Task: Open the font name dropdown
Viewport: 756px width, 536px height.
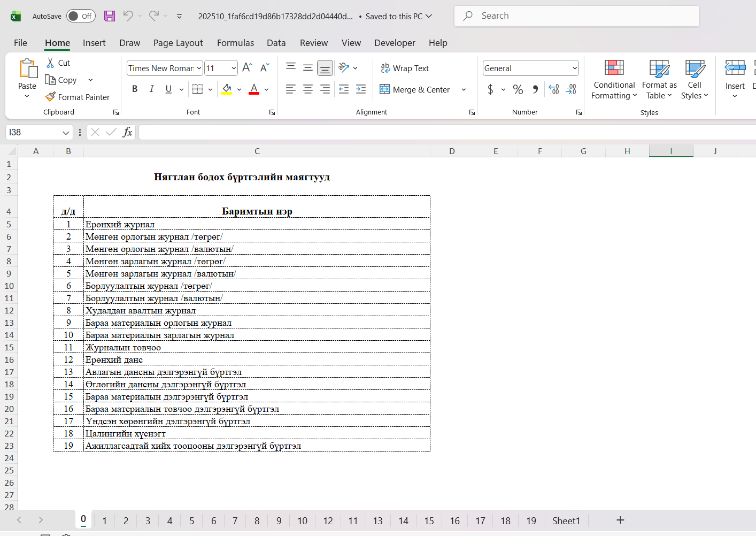Action: point(199,68)
